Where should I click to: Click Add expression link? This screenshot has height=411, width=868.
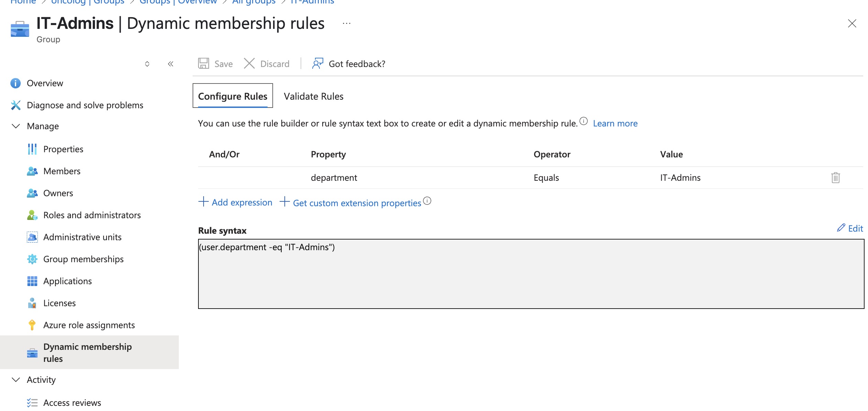coord(236,202)
